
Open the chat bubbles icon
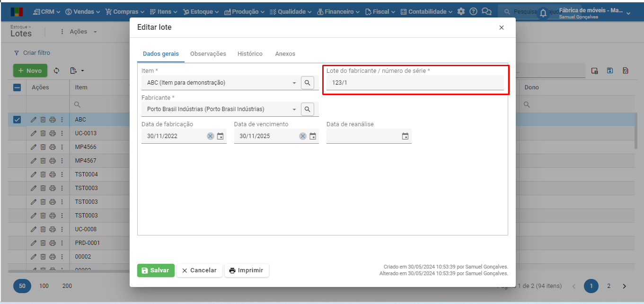point(486,11)
